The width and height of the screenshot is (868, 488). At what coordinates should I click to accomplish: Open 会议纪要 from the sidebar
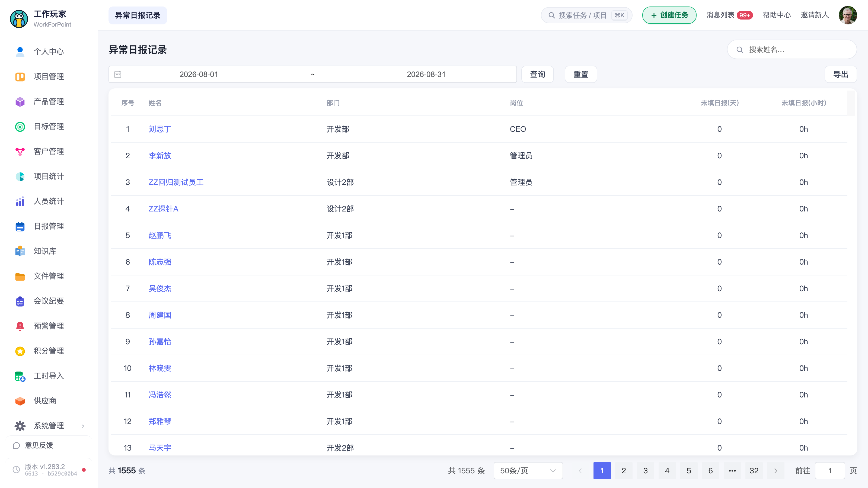[49, 301]
